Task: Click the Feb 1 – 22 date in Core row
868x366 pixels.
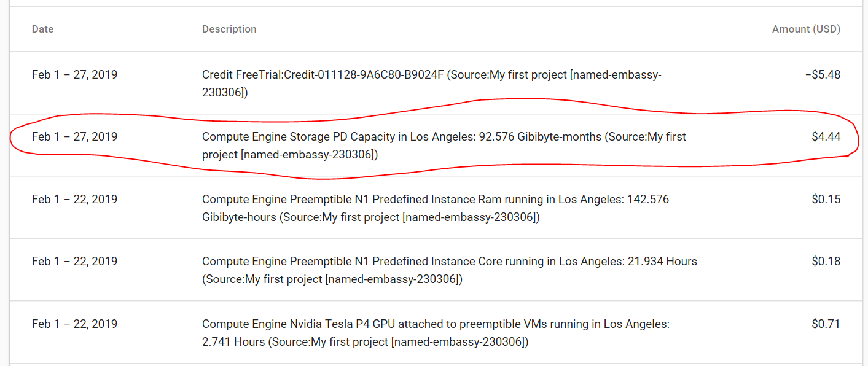Action: pyautogui.click(x=74, y=261)
